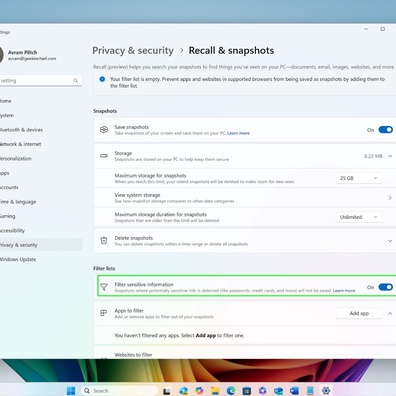The width and height of the screenshot is (396, 396).
Task: Click the Apps to filter icon
Action: coord(104,313)
